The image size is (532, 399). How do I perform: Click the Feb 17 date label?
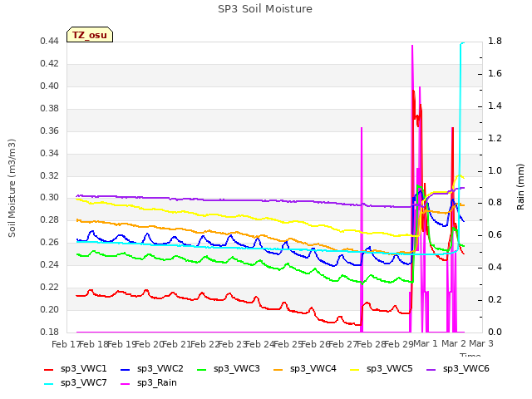[66, 344]
